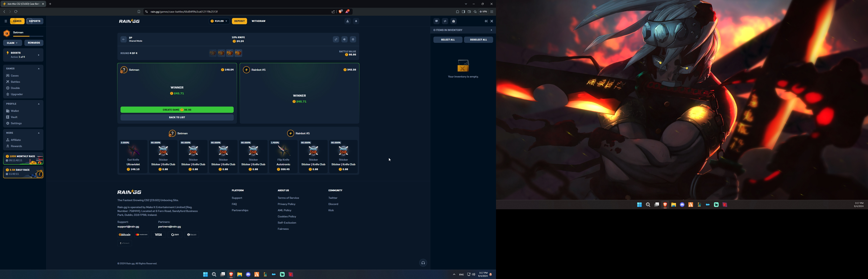Open the Claim dropdown
The height and width of the screenshot is (279, 868).
click(12, 43)
